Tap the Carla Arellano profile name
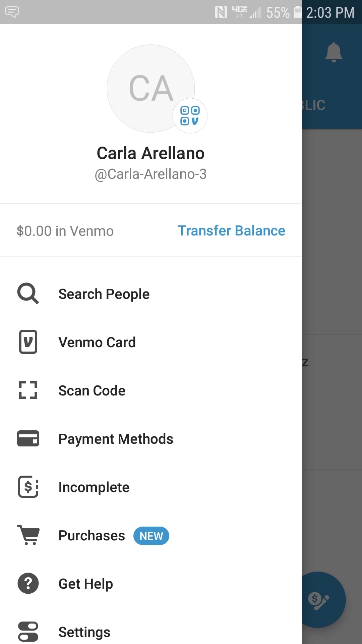The image size is (362, 644). click(x=150, y=153)
